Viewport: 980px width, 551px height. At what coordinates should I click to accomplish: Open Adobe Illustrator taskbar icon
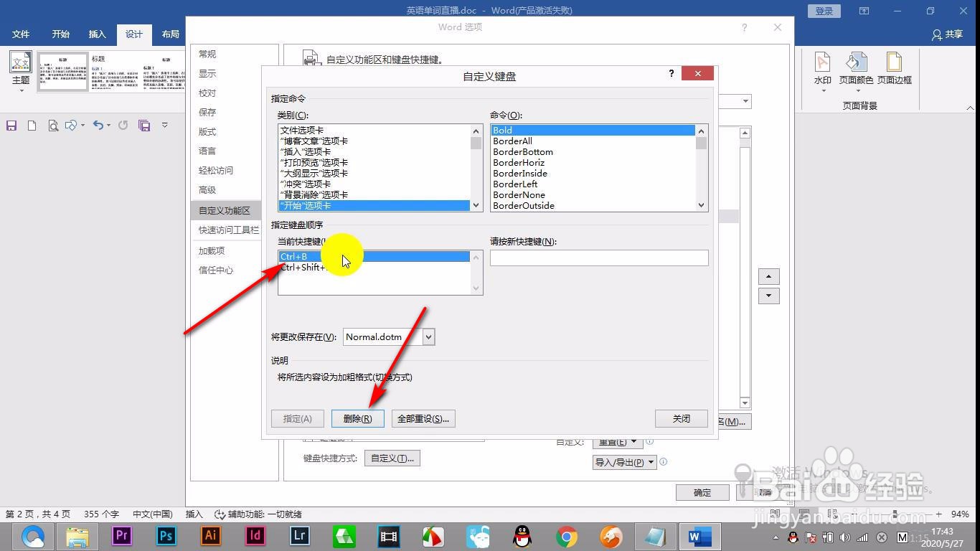tap(211, 536)
